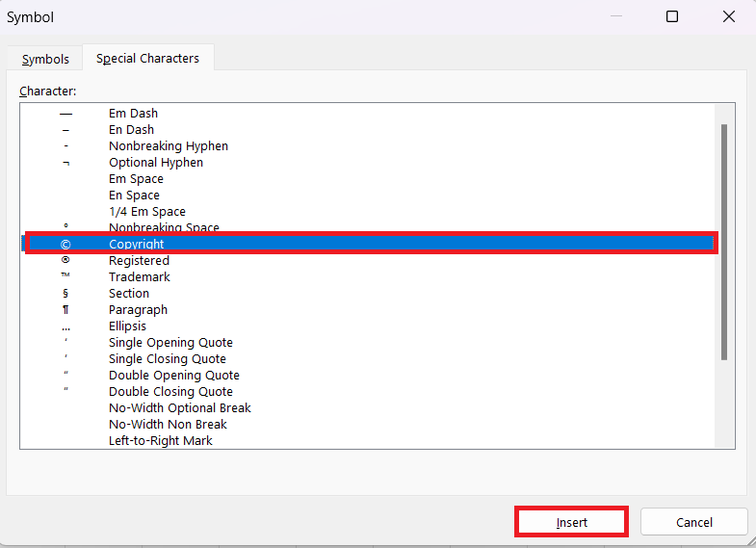756x548 pixels.
Task: Choose the Left-to-Right Mark entry
Action: pyautogui.click(x=368, y=440)
